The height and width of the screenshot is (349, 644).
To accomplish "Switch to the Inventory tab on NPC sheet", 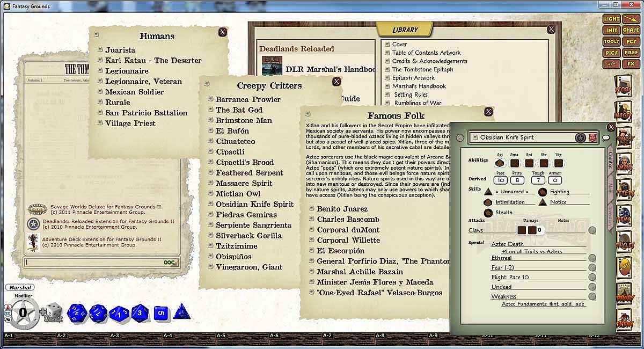I will click(611, 215).
